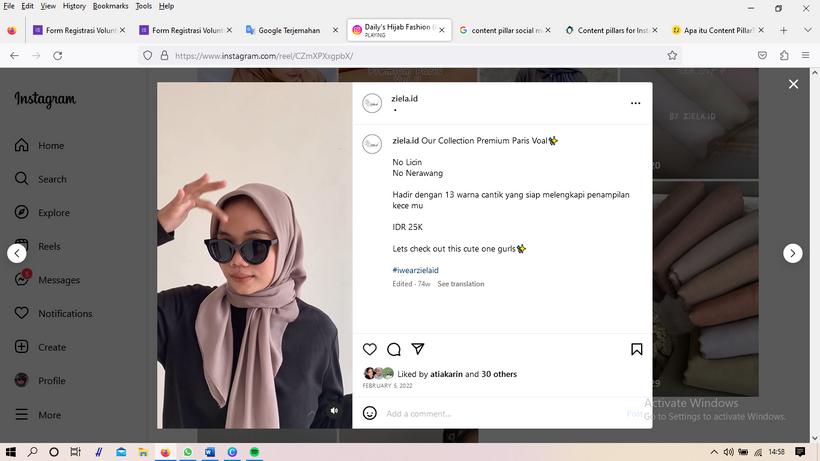820x461 pixels.
Task: Open Word from the taskbar
Action: 210,452
